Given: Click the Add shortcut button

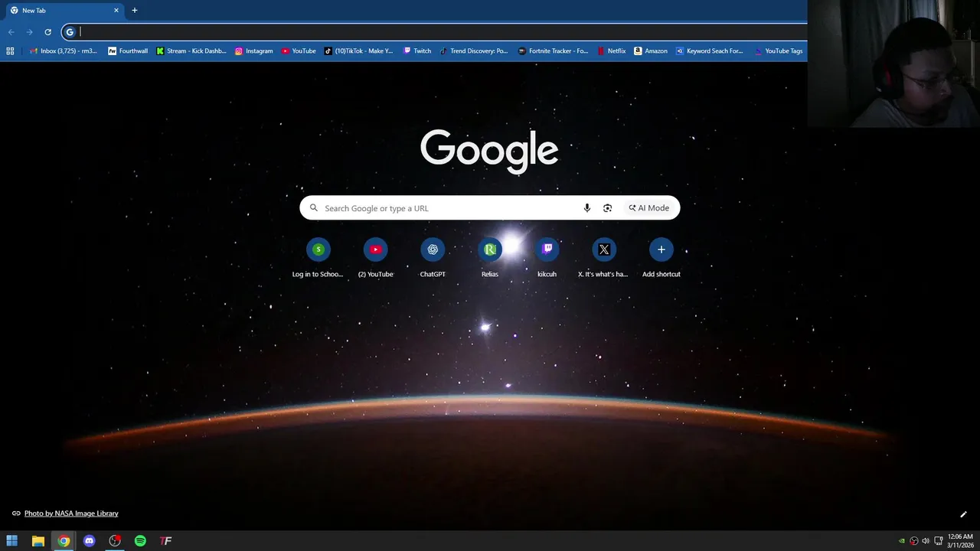Looking at the screenshot, I should [661, 259].
